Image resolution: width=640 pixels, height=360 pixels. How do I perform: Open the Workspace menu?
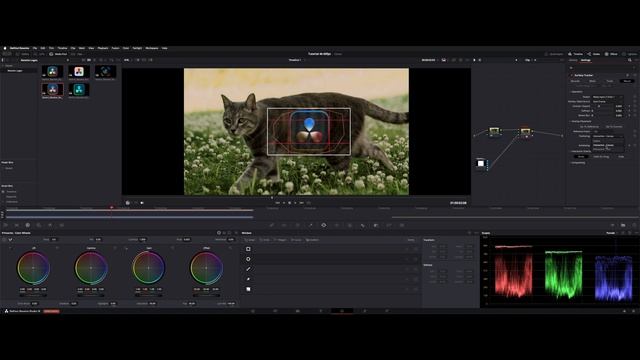click(x=152, y=48)
